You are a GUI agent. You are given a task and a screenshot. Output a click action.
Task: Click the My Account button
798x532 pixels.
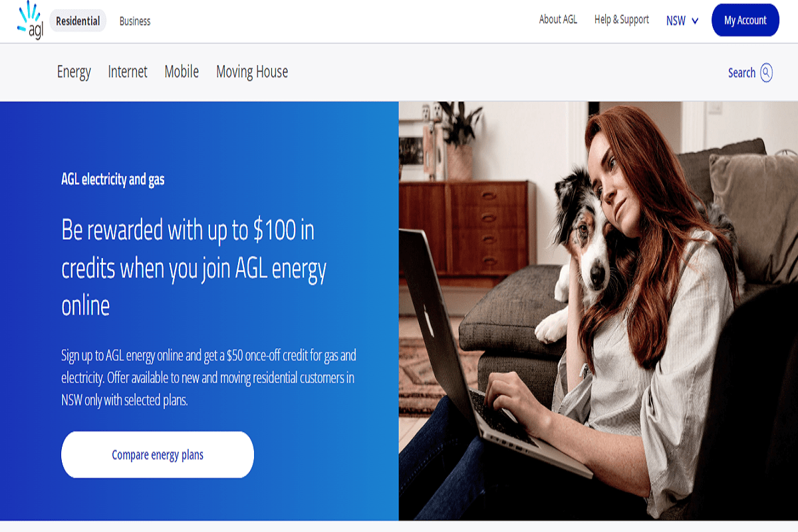tap(745, 20)
